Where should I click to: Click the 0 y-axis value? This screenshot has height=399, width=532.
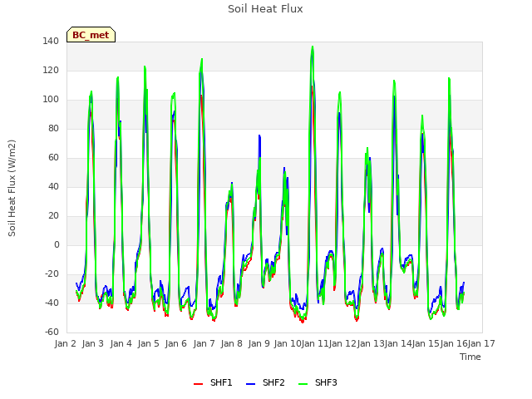[57, 244]
